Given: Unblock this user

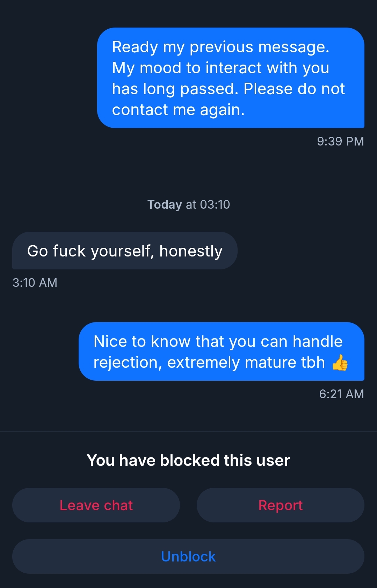Looking at the screenshot, I should pyautogui.click(x=188, y=556).
